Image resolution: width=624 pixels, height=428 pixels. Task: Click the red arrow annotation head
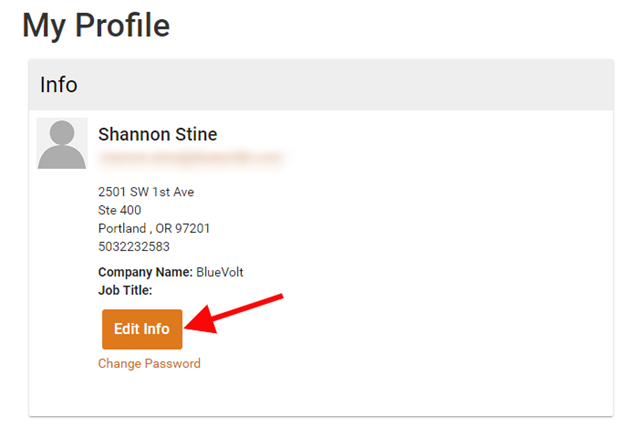201,321
